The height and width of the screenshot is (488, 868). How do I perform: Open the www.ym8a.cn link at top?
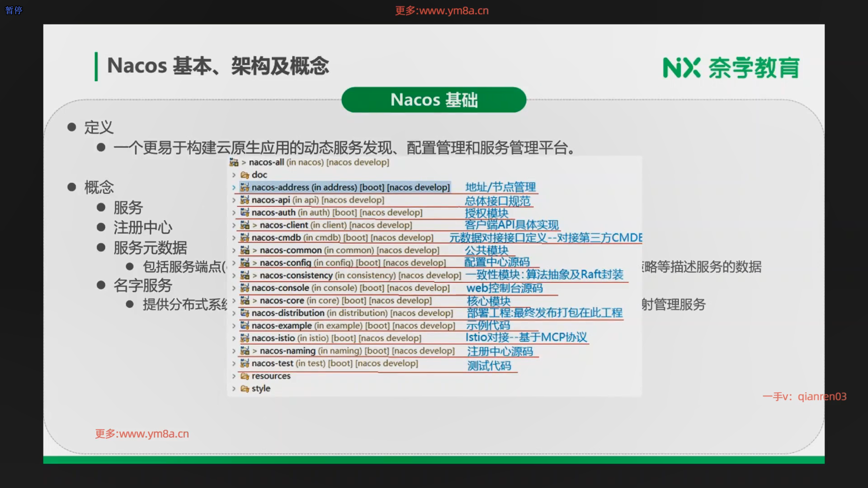click(x=453, y=11)
